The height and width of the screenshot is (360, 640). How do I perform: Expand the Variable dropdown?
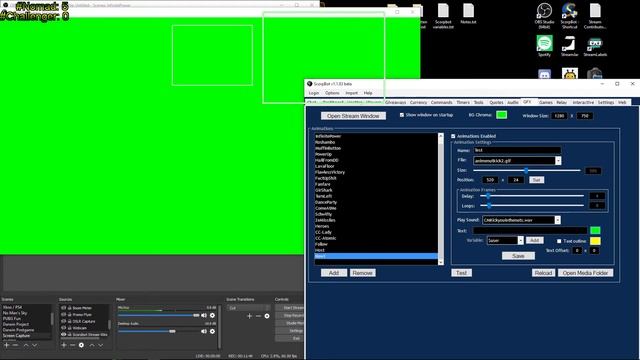[520, 240]
